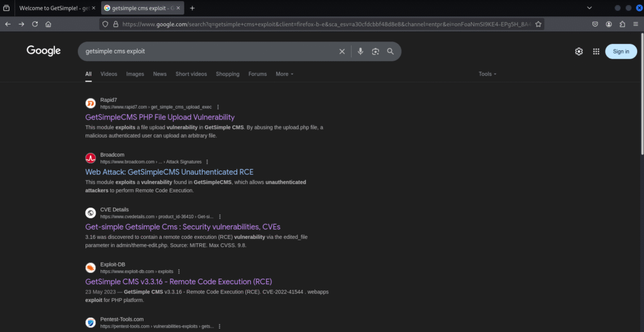Click the Google logo
Image resolution: width=644 pixels, height=332 pixels.
click(x=43, y=51)
